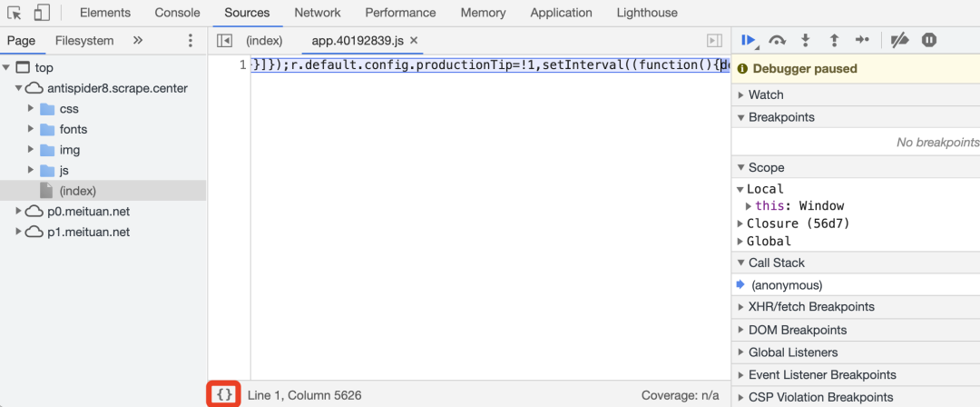Switch to the Network tab
The width and height of the screenshot is (980, 407).
point(318,13)
